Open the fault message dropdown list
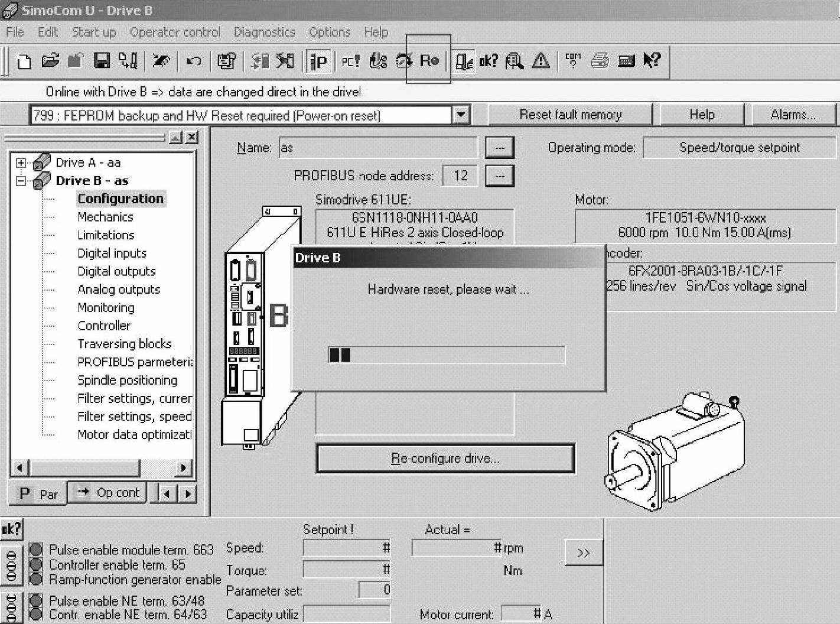Image resolution: width=840 pixels, height=624 pixels. tap(461, 115)
